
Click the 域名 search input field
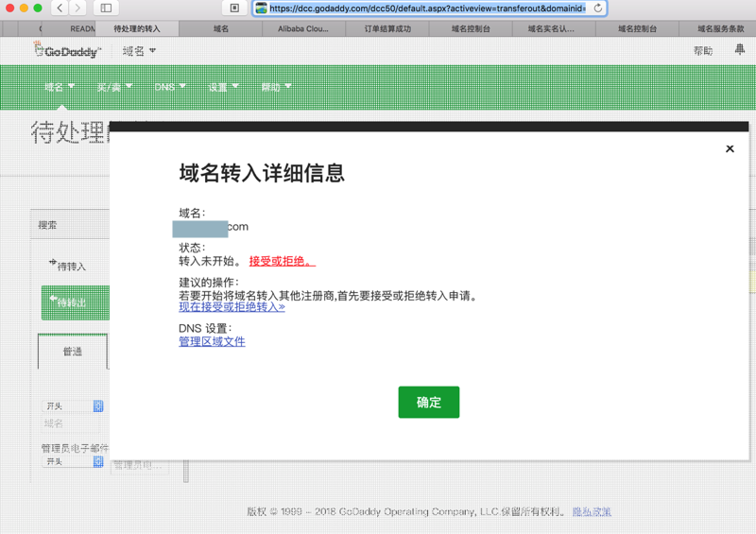coord(72,423)
